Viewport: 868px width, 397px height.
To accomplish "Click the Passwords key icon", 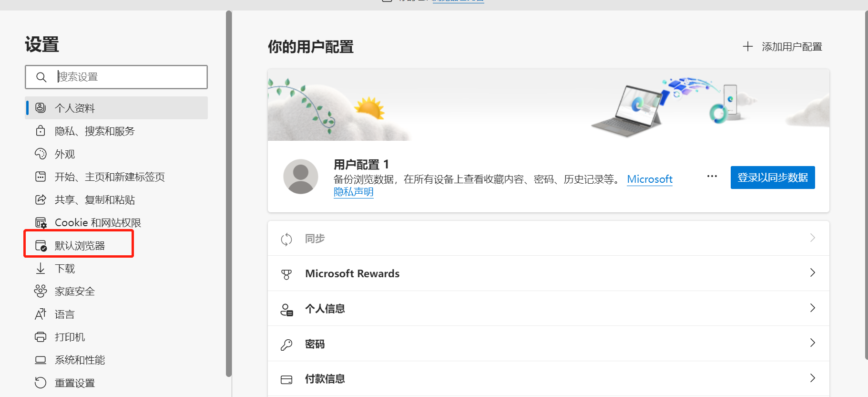I will click(x=286, y=345).
